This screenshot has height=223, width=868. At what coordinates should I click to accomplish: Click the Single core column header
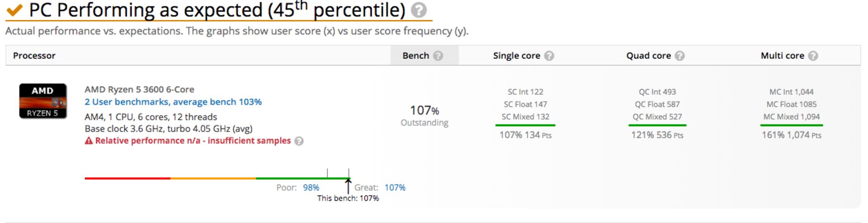tap(516, 56)
